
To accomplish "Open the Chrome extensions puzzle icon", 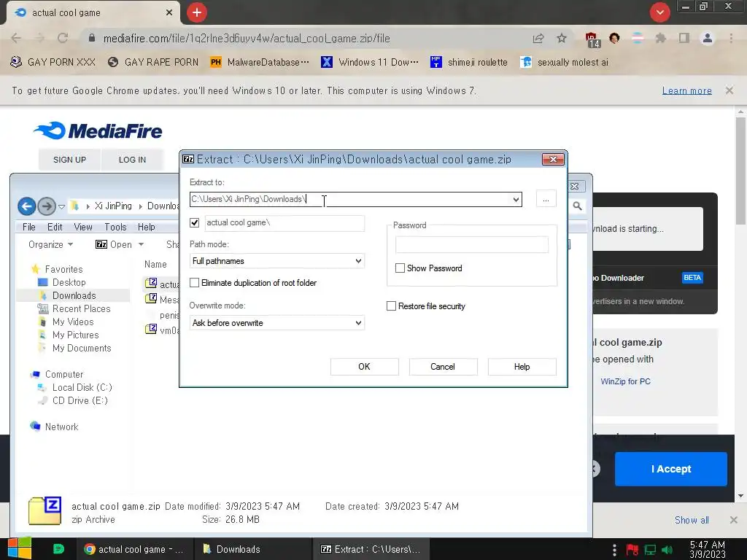I will tap(660, 38).
